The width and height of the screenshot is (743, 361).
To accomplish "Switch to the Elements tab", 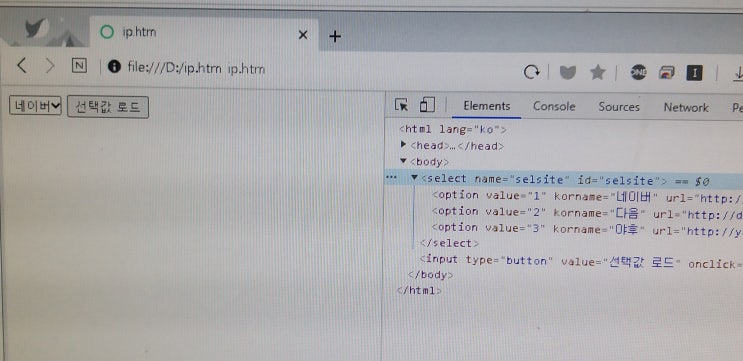I will pos(487,106).
